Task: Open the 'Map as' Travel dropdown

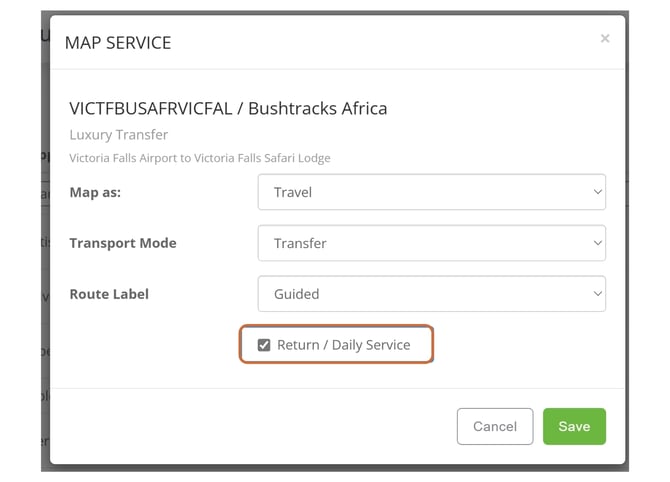Action: point(431,192)
